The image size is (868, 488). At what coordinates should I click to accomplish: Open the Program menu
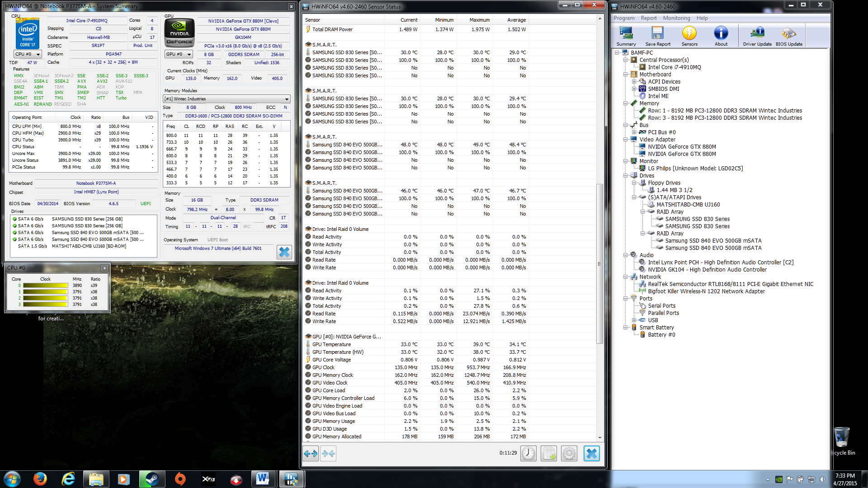pyautogui.click(x=624, y=18)
